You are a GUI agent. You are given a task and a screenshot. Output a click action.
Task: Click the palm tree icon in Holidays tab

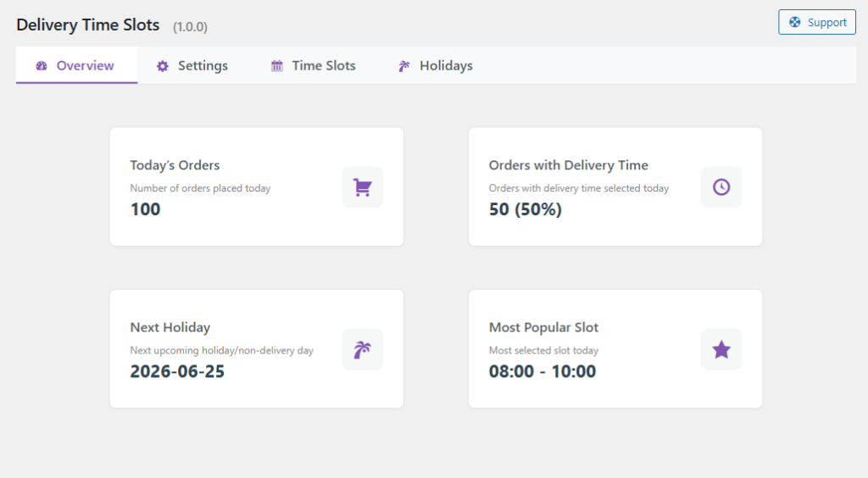(404, 66)
